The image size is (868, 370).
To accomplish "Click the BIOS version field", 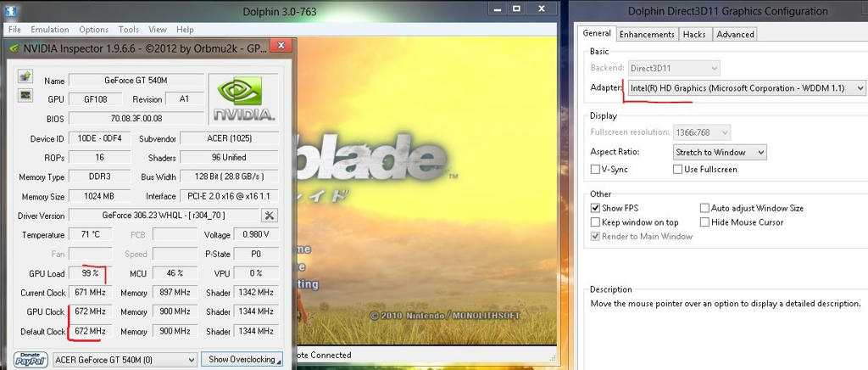I will [x=136, y=119].
